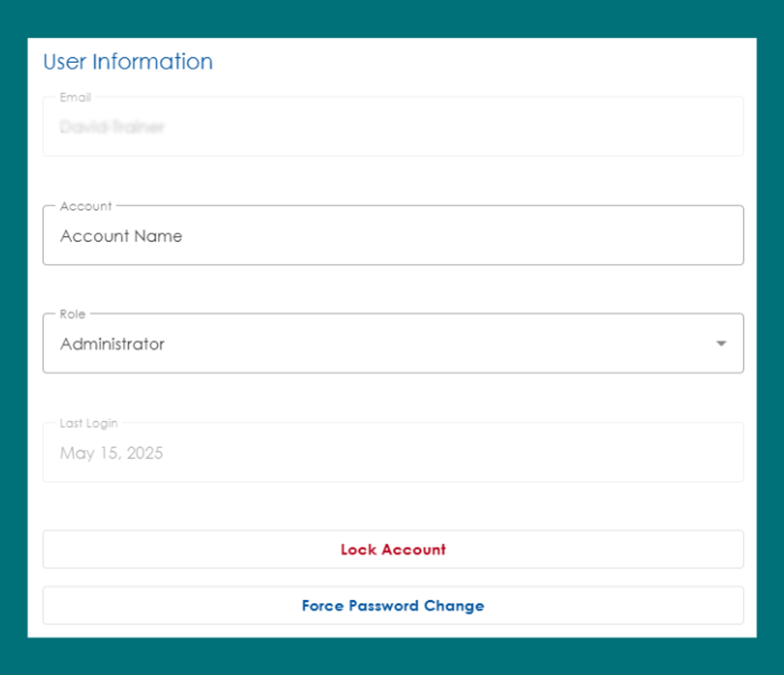The image size is (784, 675).
Task: Click the Account field label
Action: pyautogui.click(x=86, y=206)
